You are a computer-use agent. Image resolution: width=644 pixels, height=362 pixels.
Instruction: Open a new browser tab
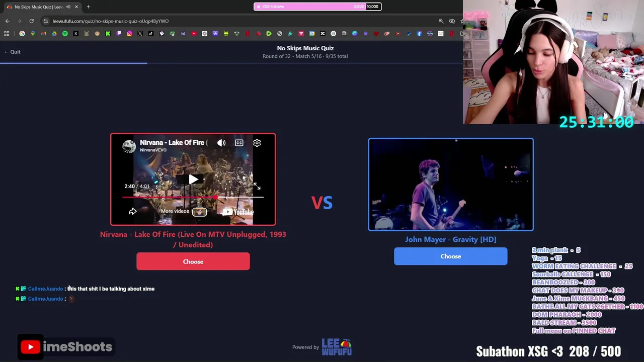[x=88, y=7]
